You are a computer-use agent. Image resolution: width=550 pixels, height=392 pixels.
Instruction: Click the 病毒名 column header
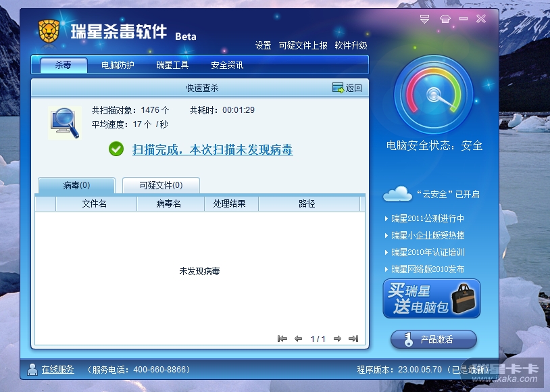170,203
